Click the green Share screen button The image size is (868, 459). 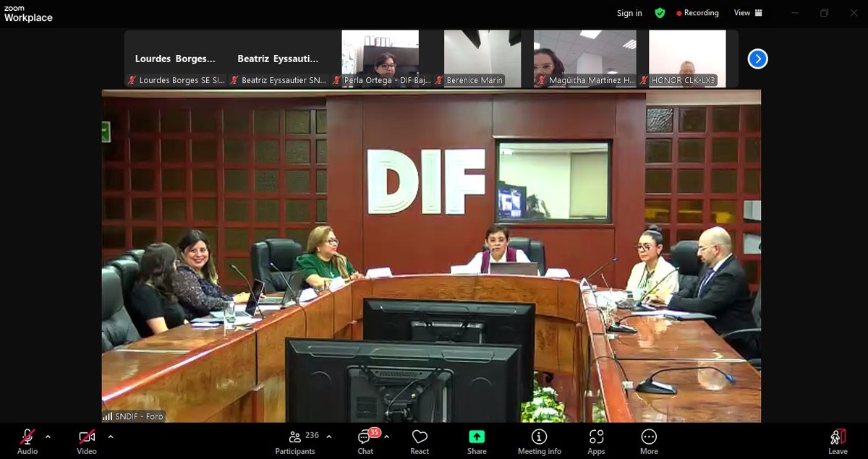click(x=477, y=441)
